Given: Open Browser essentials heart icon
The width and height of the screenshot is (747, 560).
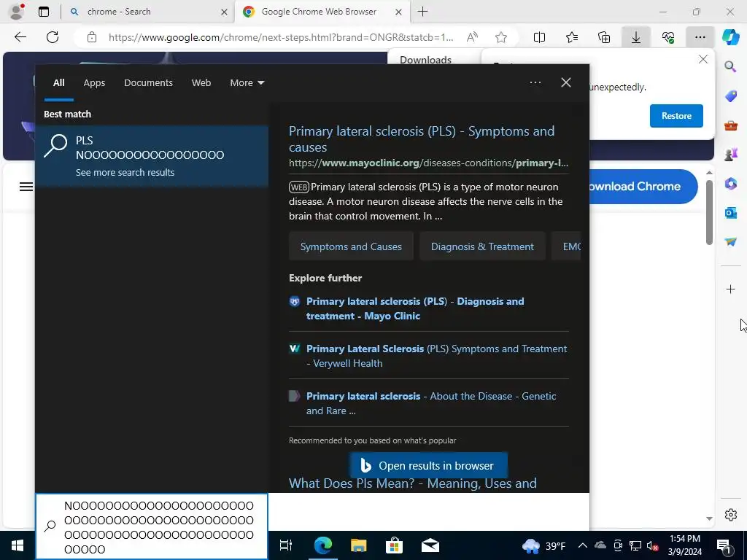Looking at the screenshot, I should (668, 37).
